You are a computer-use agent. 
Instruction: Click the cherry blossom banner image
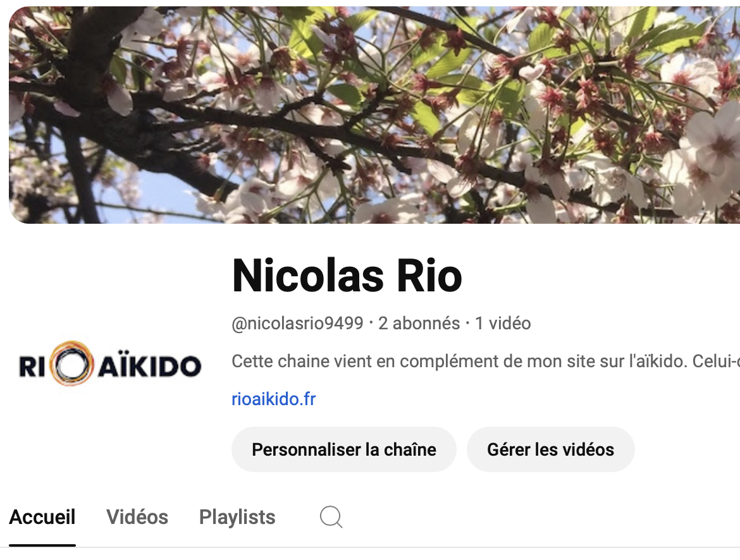(374, 114)
